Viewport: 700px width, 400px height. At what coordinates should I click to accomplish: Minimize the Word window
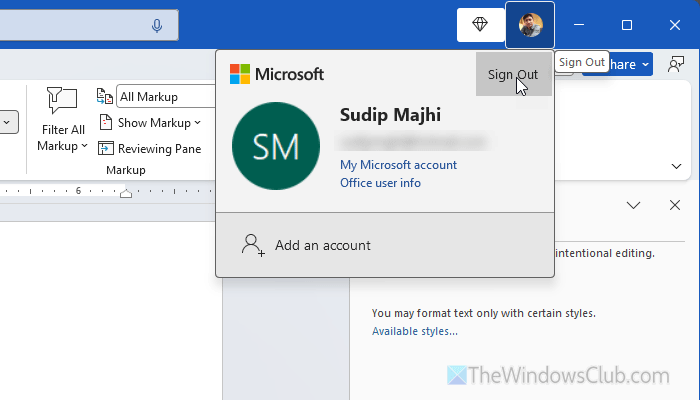579,25
